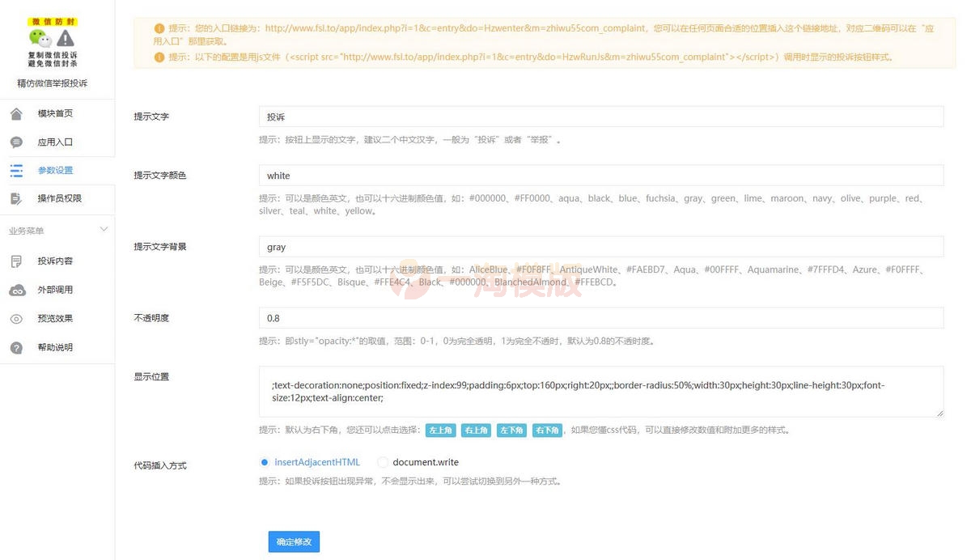Select the insertAdjacentHTML radio button
971x560 pixels.
265,461
